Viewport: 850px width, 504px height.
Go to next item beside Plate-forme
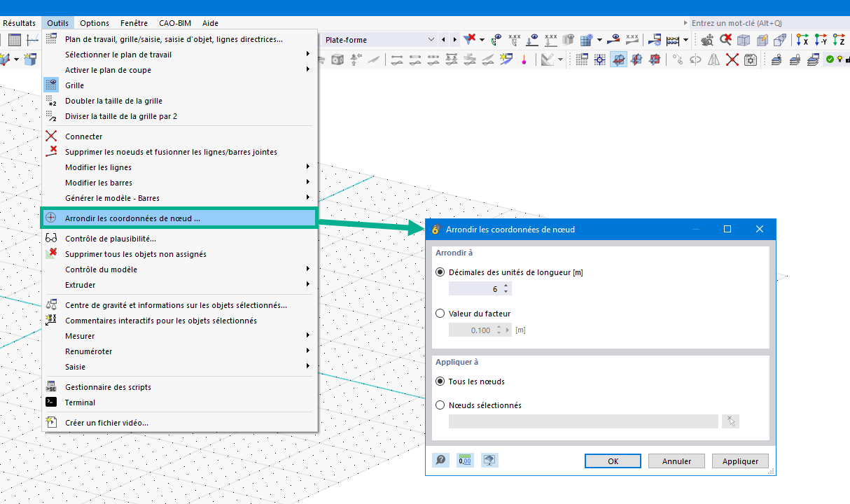pyautogui.click(x=455, y=40)
